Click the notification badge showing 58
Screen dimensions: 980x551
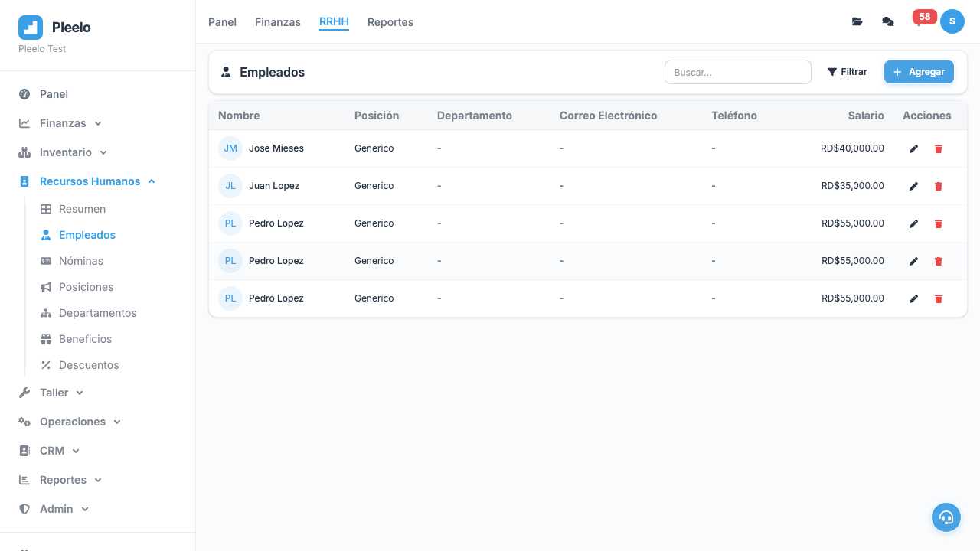click(924, 17)
